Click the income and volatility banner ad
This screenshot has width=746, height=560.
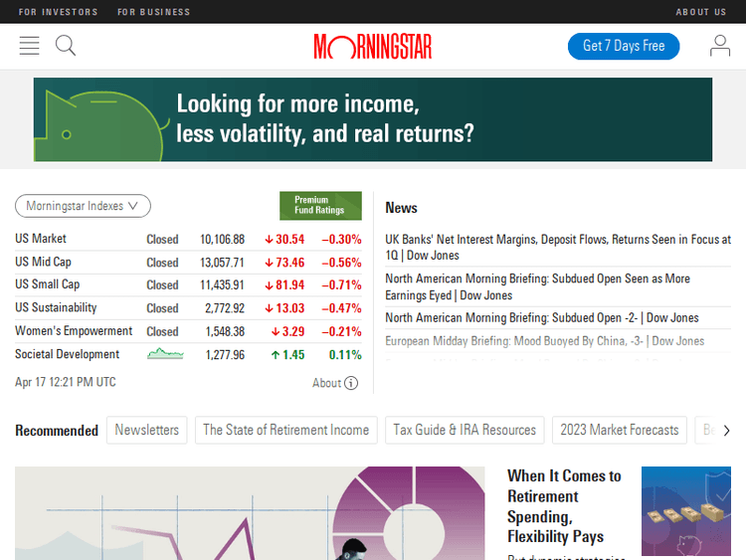coord(373,119)
